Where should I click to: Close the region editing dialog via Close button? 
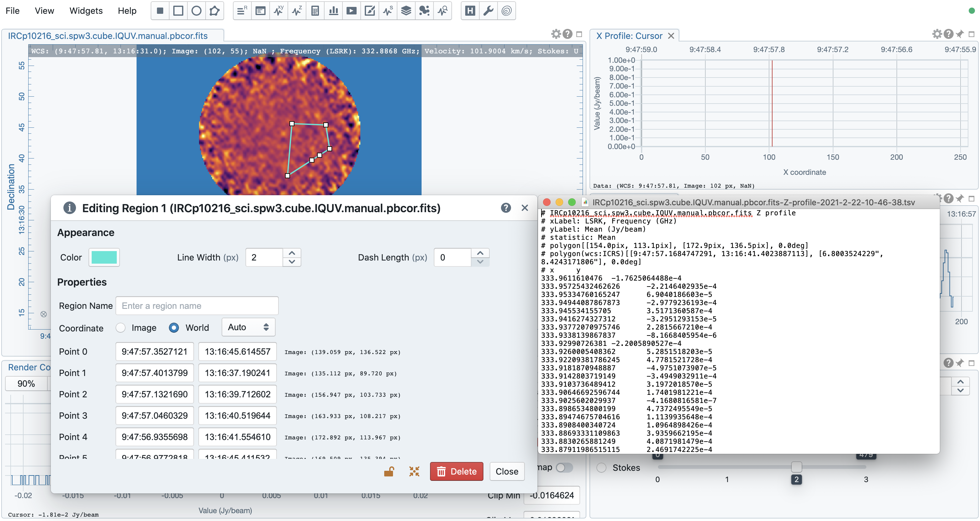click(x=507, y=471)
